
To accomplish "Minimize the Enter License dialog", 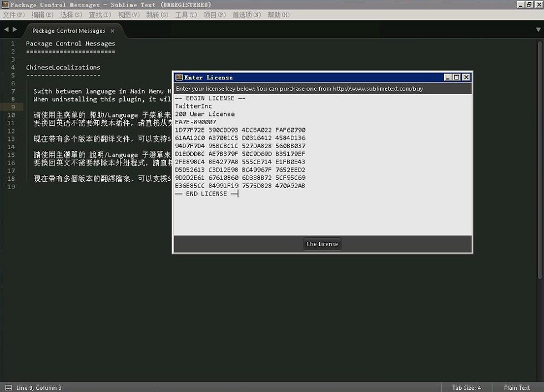I will tap(448, 77).
